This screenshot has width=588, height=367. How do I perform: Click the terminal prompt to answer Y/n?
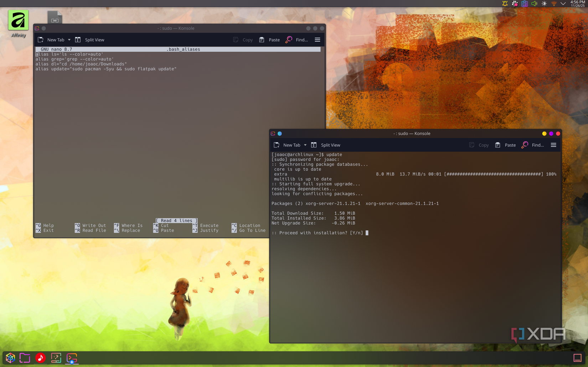click(367, 233)
